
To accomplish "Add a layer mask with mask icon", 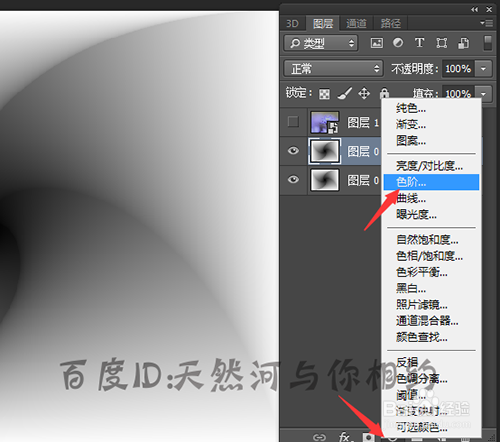I will tap(368, 437).
